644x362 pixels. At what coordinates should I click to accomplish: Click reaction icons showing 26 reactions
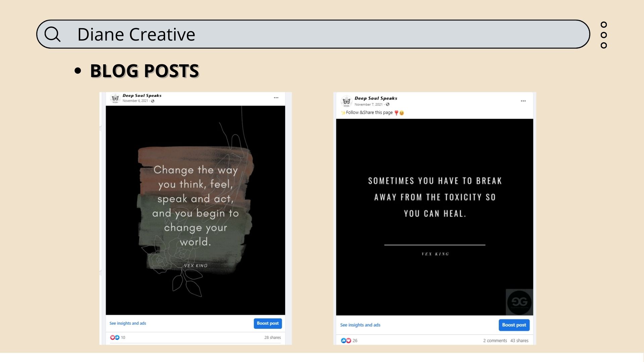click(x=346, y=341)
